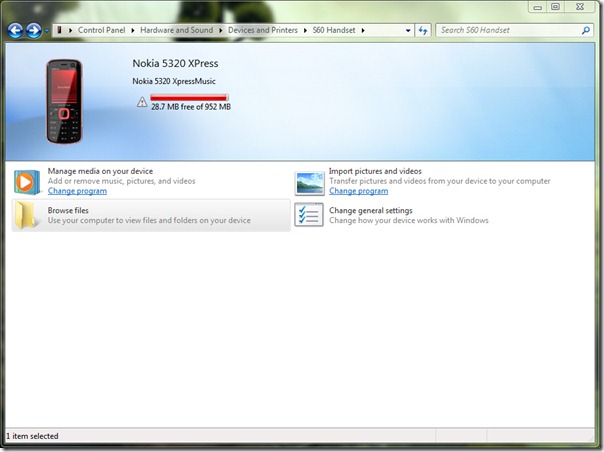The width and height of the screenshot is (604, 452).
Task: Click the Nokia 5320 phone image
Action: click(x=65, y=102)
